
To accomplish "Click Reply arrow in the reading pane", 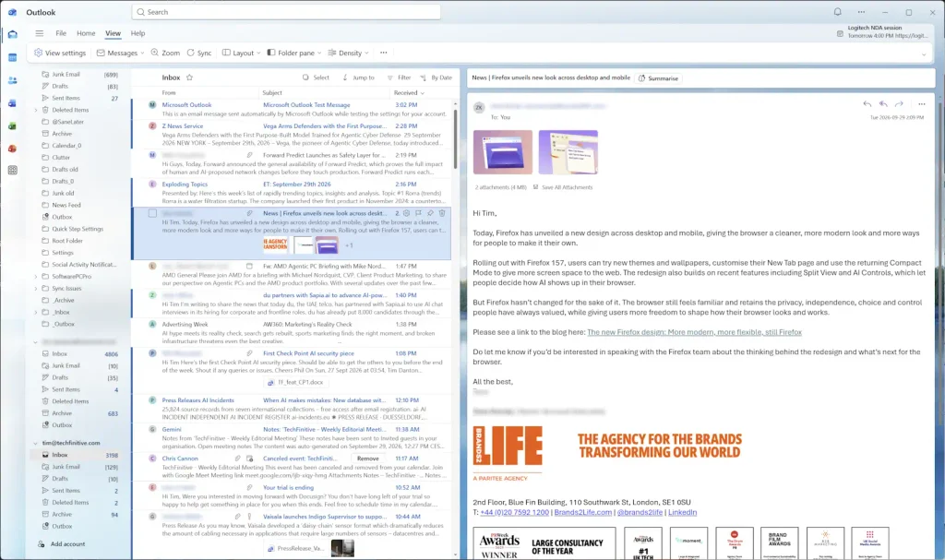I will point(867,104).
